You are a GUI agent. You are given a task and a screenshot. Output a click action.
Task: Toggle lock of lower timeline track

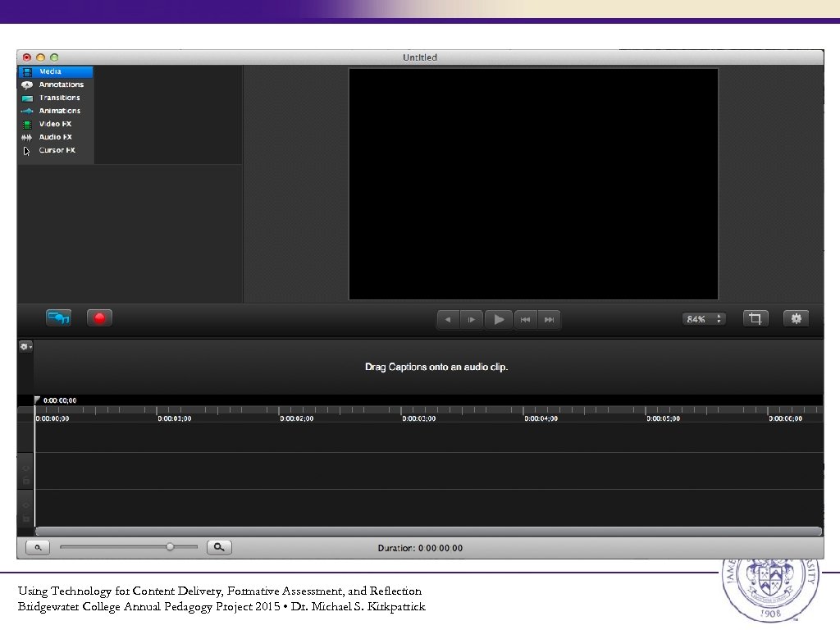point(25,518)
